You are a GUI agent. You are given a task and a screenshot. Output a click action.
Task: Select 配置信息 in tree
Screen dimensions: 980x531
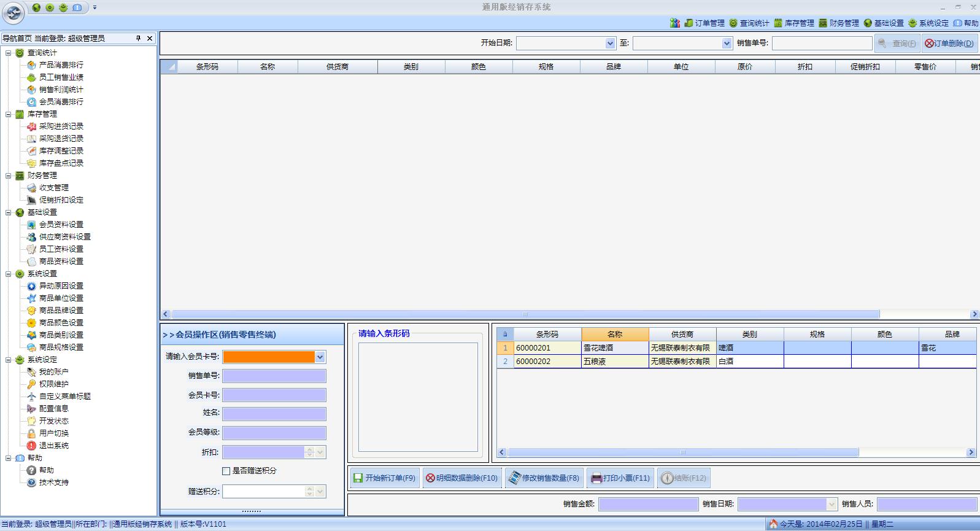[x=53, y=409]
